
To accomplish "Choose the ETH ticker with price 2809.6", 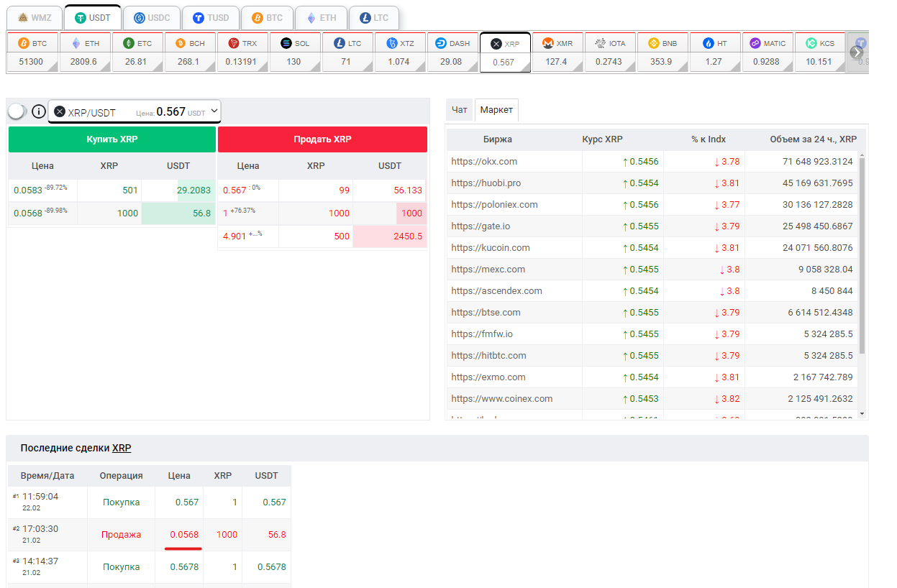I will click(x=85, y=52).
